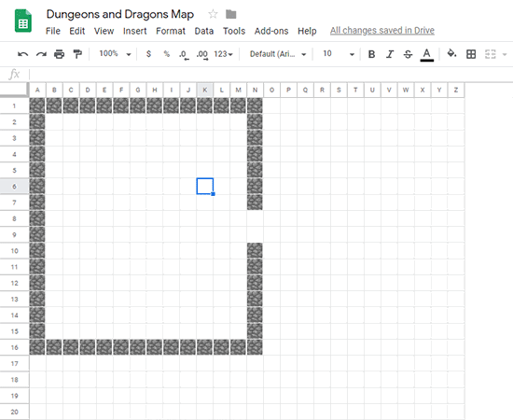Open the Fill color bucket icon
513x420 pixels.
point(451,53)
